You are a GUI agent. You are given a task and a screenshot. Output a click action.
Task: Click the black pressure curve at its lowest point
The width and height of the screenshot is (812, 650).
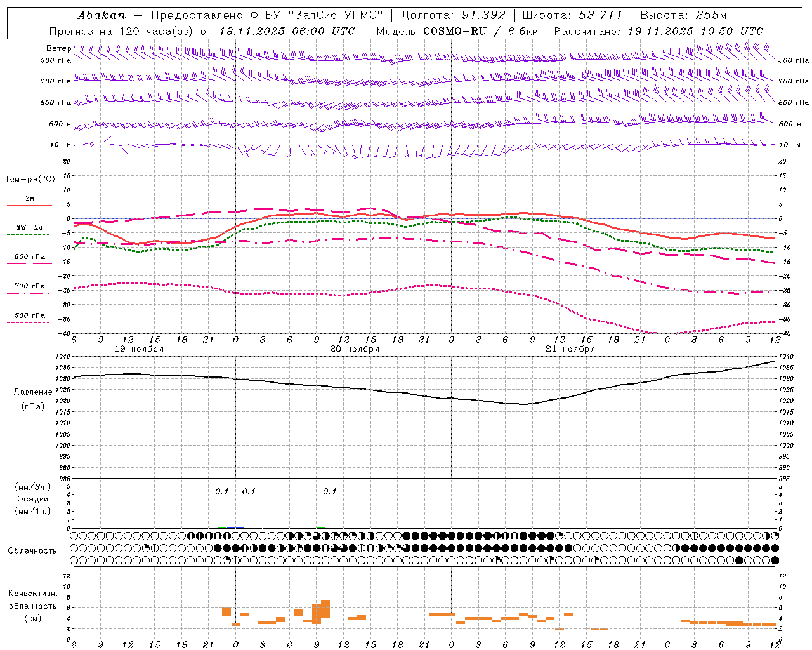click(x=523, y=404)
